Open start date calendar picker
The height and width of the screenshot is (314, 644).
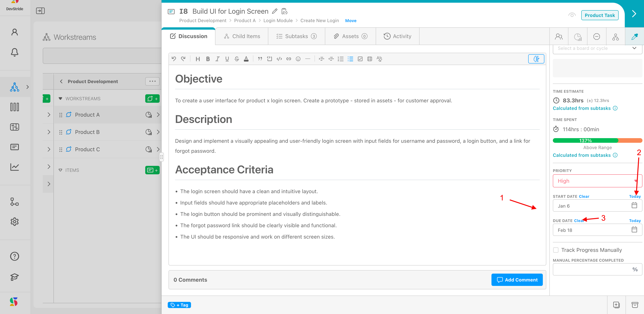[x=634, y=205]
